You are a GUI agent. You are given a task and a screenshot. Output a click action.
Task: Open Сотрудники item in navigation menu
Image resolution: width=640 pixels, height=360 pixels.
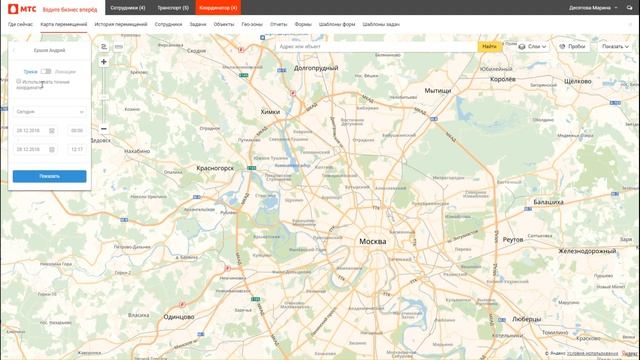[168, 24]
